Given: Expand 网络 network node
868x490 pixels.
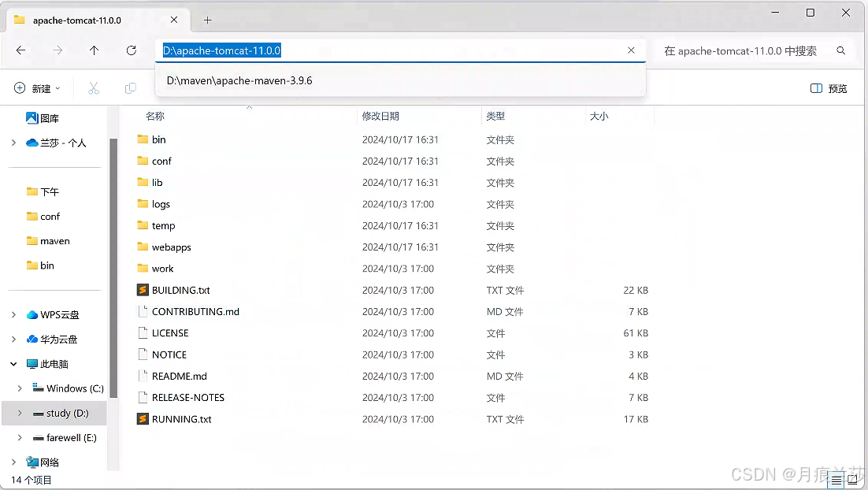Looking at the screenshot, I should [x=14, y=462].
